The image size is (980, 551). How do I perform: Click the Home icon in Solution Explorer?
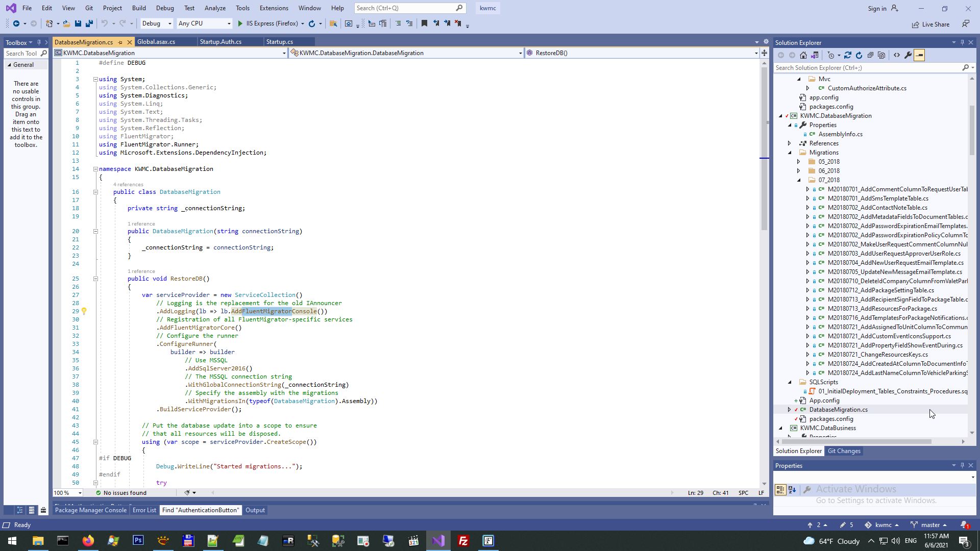pos(803,55)
